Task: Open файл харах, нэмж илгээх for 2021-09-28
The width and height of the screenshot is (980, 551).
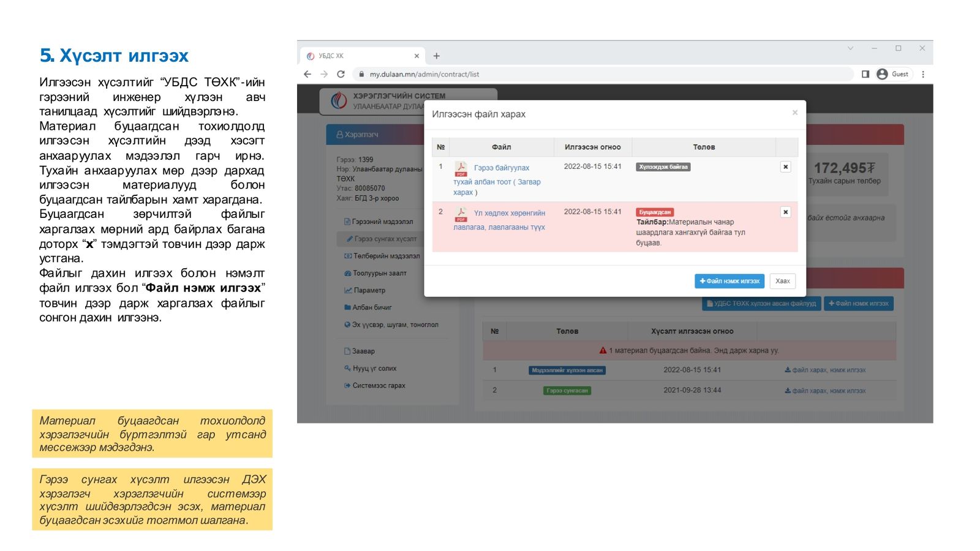Action: [x=825, y=391]
